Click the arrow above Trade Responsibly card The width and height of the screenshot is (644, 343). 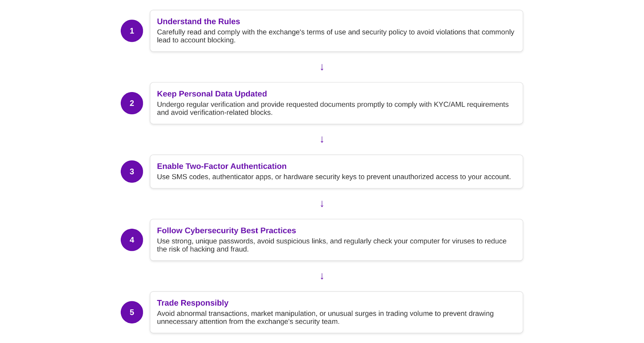322,276
